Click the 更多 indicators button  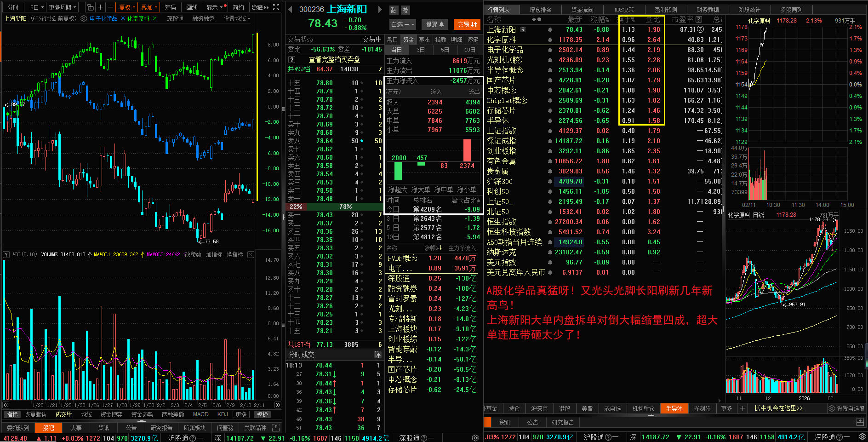point(241,414)
